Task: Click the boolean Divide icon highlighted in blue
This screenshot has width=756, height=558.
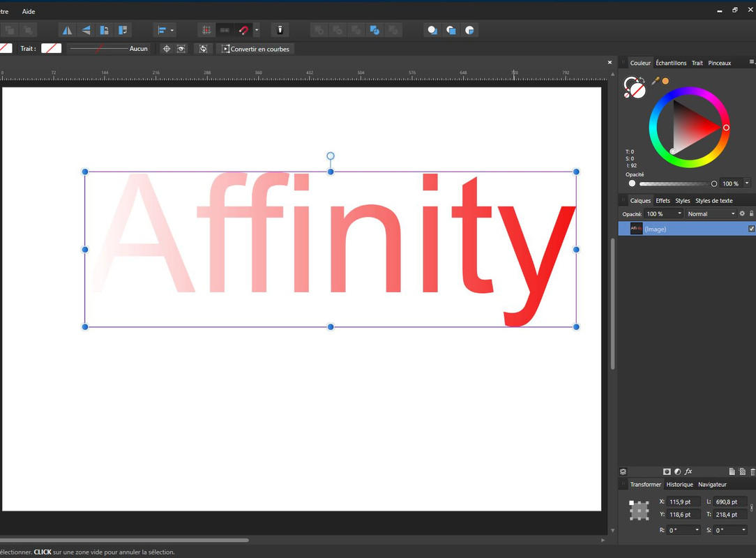Action: pyautogui.click(x=375, y=31)
